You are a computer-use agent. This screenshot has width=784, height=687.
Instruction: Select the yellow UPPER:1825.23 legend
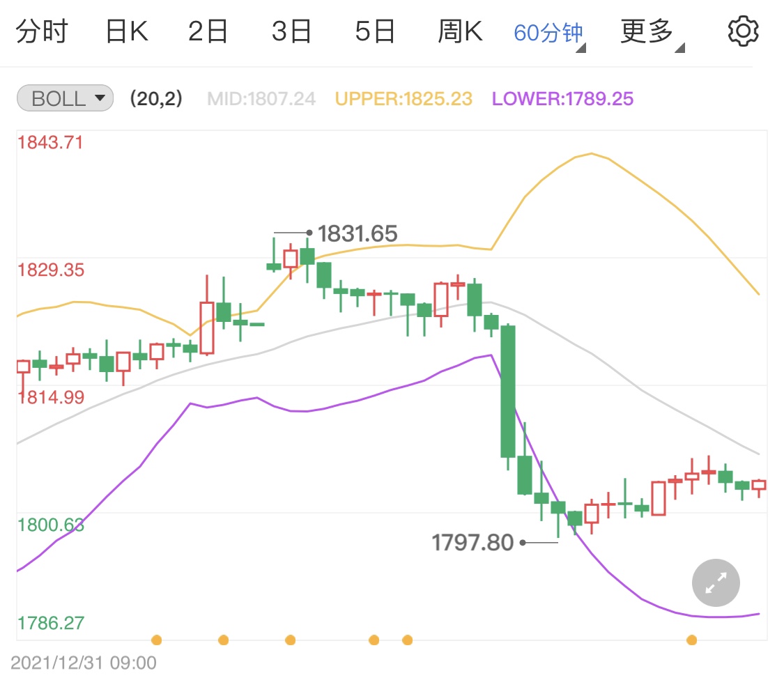[403, 99]
